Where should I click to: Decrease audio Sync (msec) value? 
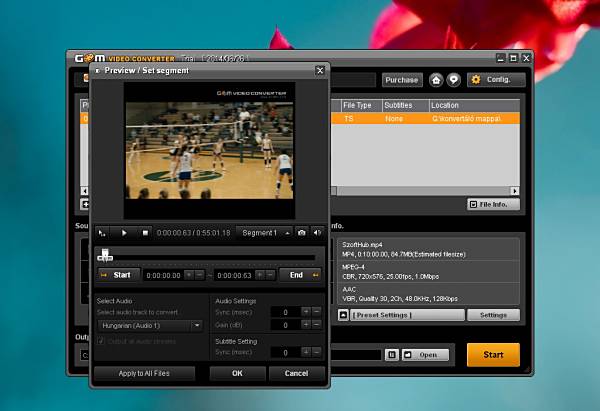pos(316,312)
